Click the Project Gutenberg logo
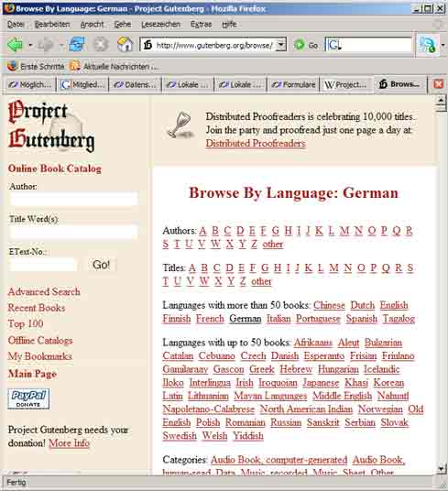 click(51, 126)
